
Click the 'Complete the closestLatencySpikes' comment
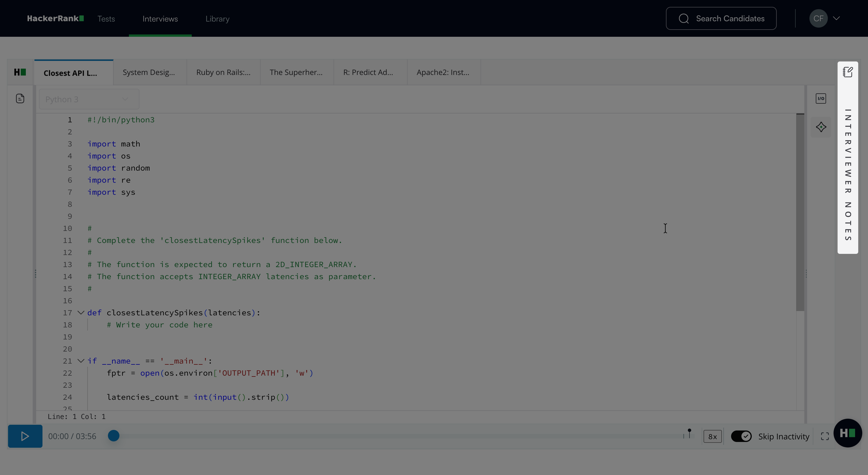215,241
